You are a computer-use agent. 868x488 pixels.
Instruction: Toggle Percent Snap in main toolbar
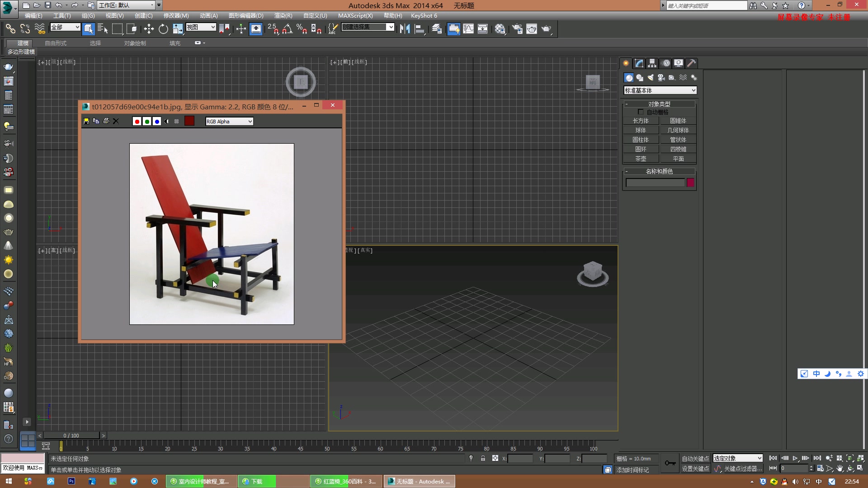(302, 29)
